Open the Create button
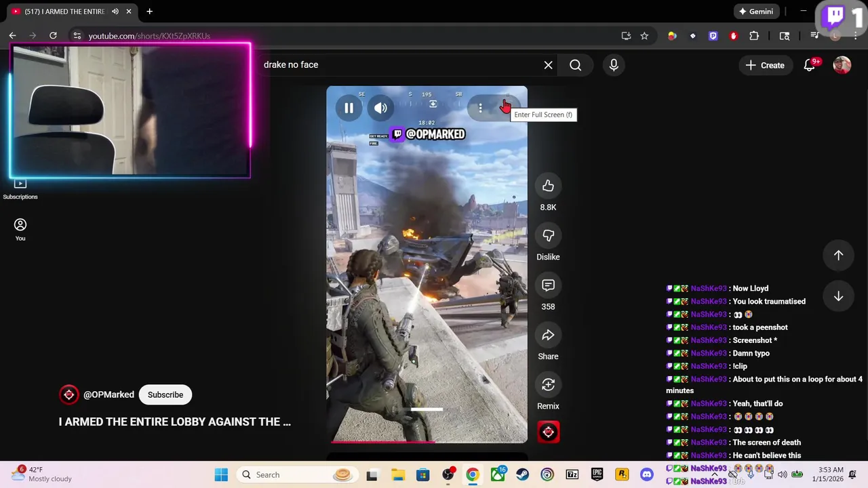Viewport: 868px width, 488px height. (x=765, y=65)
